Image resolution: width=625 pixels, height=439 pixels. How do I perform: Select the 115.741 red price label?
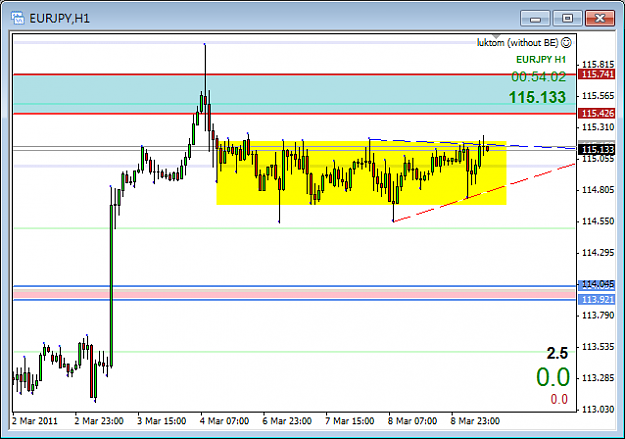click(597, 74)
